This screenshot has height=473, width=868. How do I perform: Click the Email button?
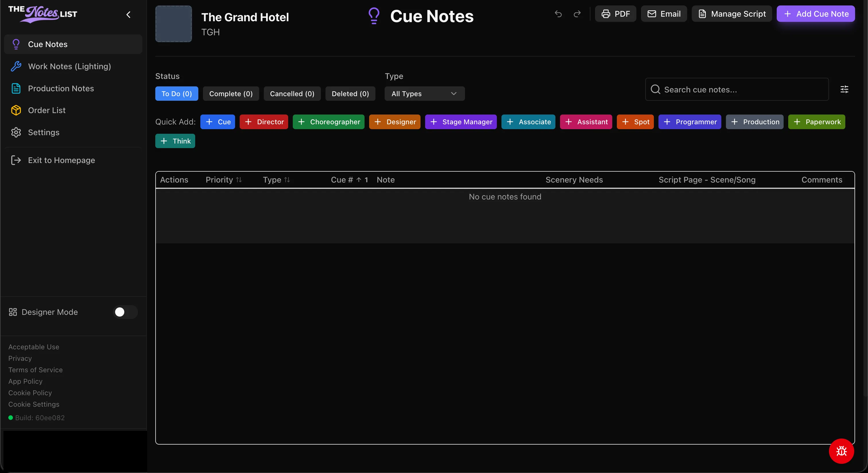(664, 14)
